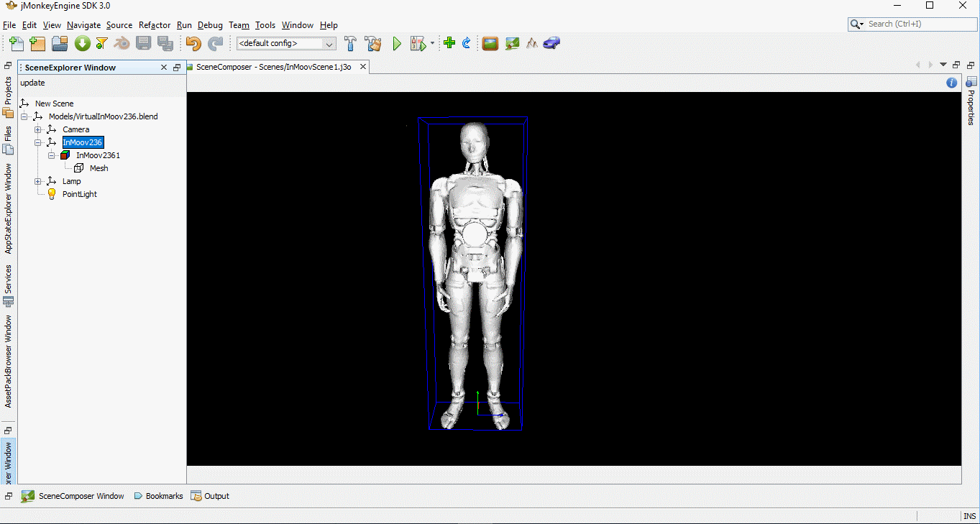980x524 pixels.
Task: Click the INS indicator in status bar
Action: [970, 516]
